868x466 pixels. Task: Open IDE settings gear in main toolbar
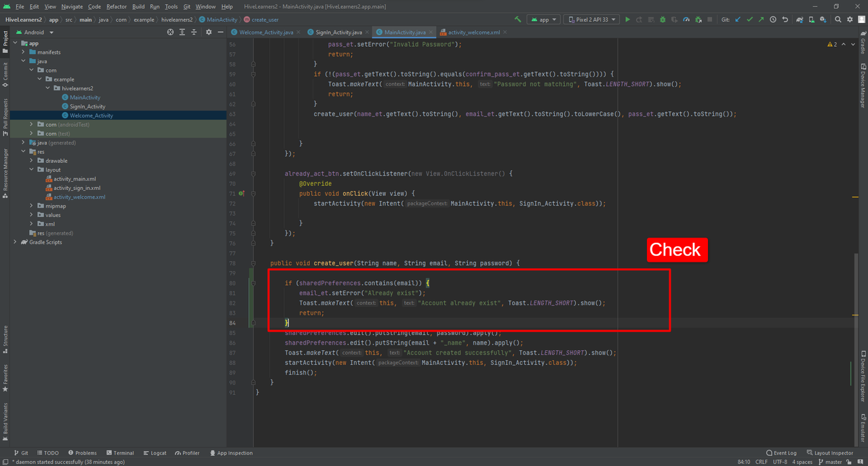[850, 20]
